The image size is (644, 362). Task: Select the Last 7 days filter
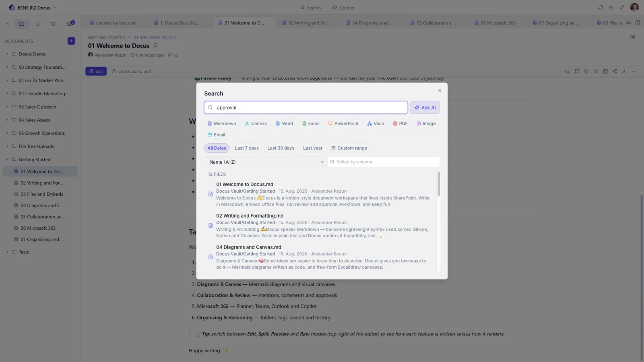(x=247, y=148)
